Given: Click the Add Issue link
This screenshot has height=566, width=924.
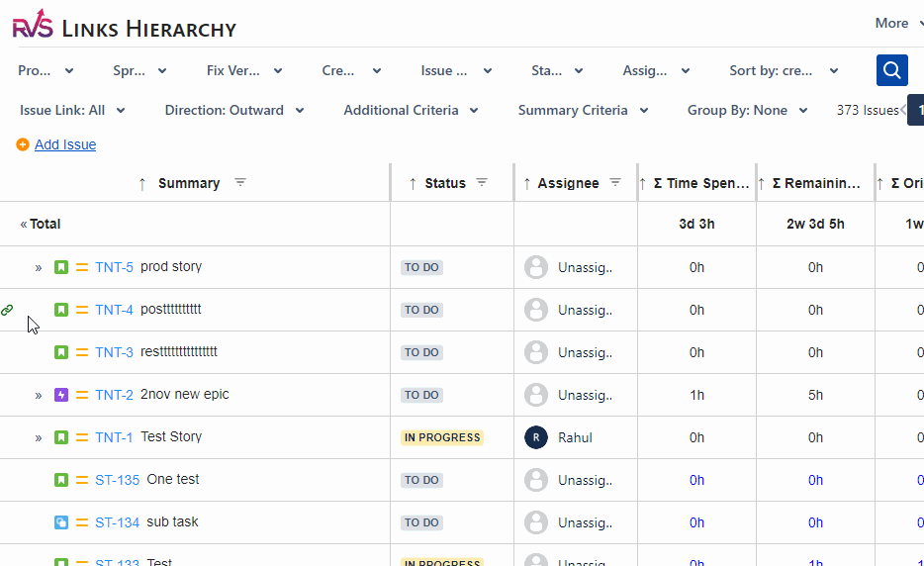Looking at the screenshot, I should click(65, 144).
